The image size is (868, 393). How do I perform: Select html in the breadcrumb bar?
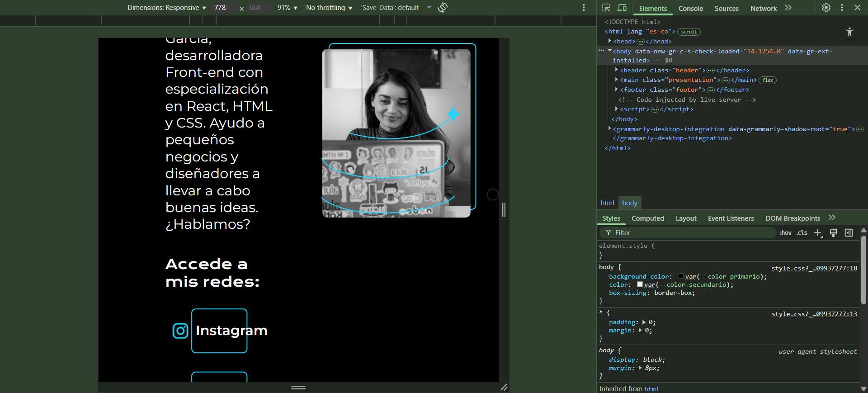pos(607,203)
